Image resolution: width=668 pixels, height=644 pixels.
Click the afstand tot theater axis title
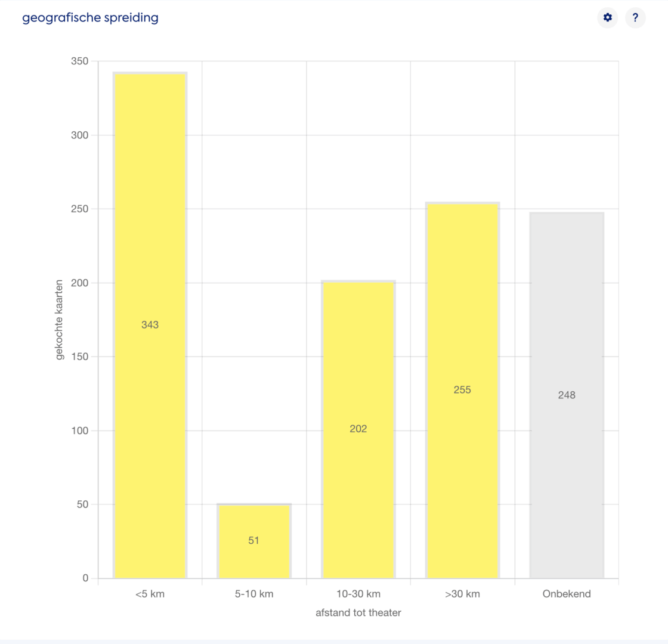click(358, 612)
